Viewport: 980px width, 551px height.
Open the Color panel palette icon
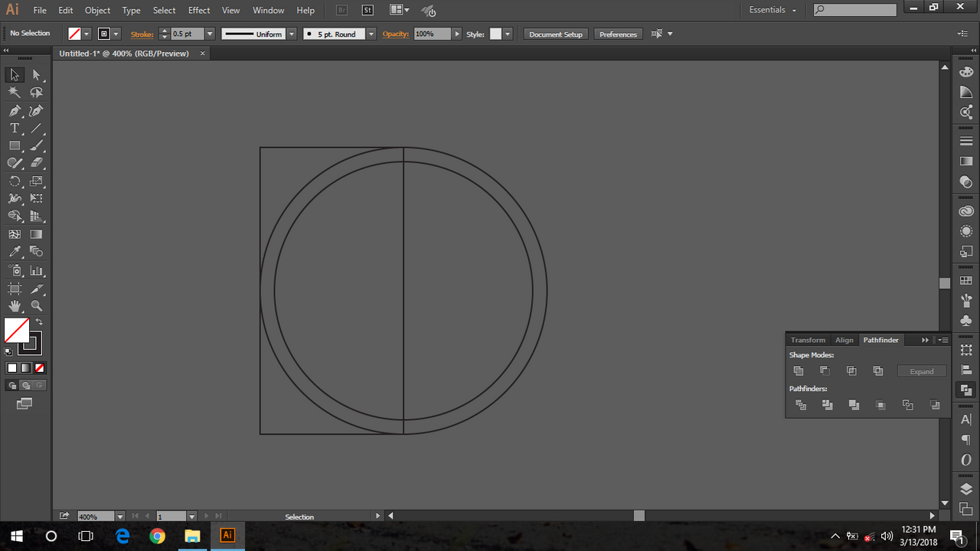(966, 72)
